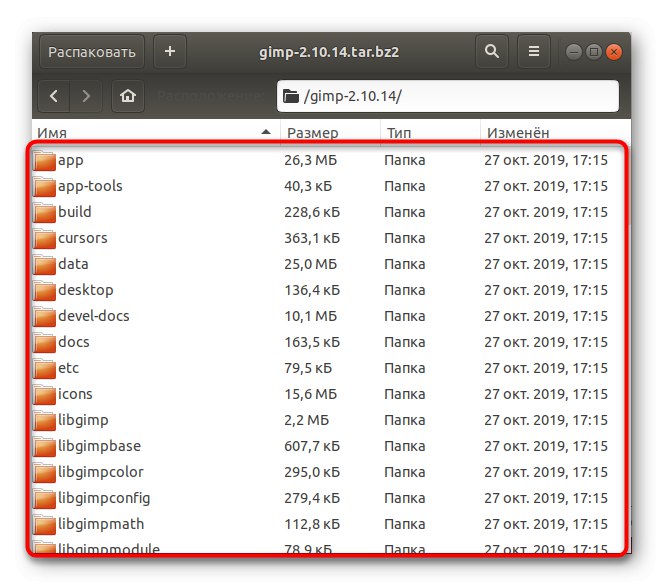The width and height of the screenshot is (664, 586).
Task: Click the libgimpcolor folder name
Action: [101, 472]
